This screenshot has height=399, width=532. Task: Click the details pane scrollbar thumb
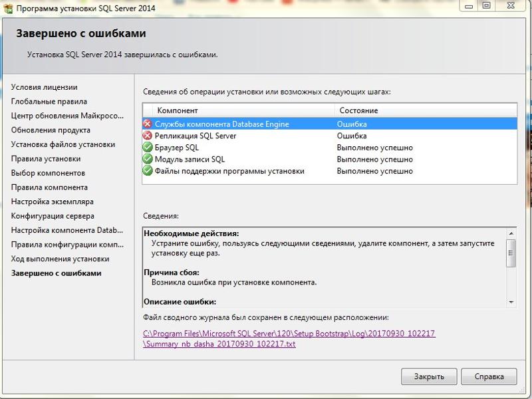coord(511,253)
